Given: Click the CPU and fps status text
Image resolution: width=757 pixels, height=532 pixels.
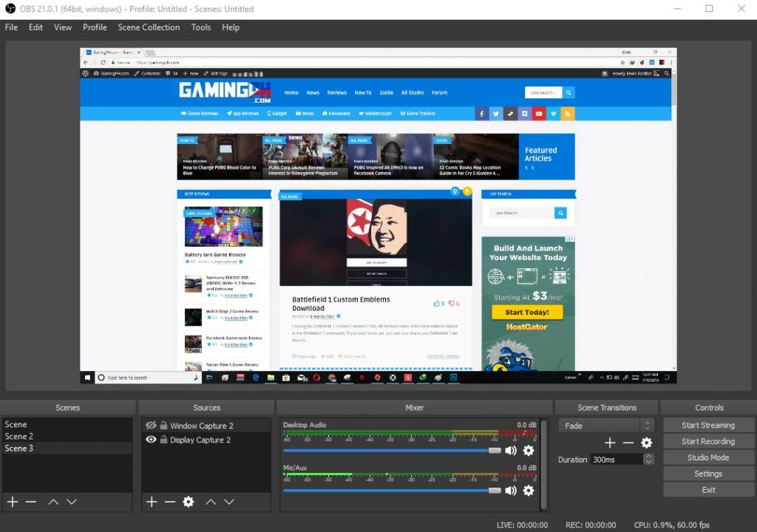Looking at the screenshot, I should point(671,525).
